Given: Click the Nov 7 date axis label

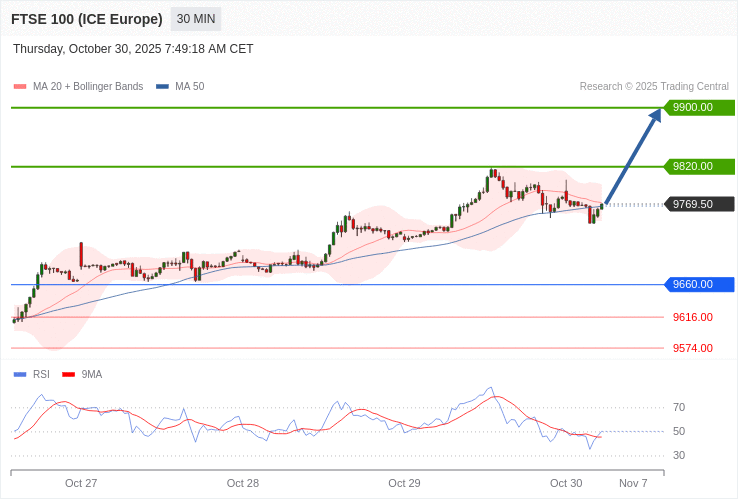Looking at the screenshot, I should tap(633, 483).
